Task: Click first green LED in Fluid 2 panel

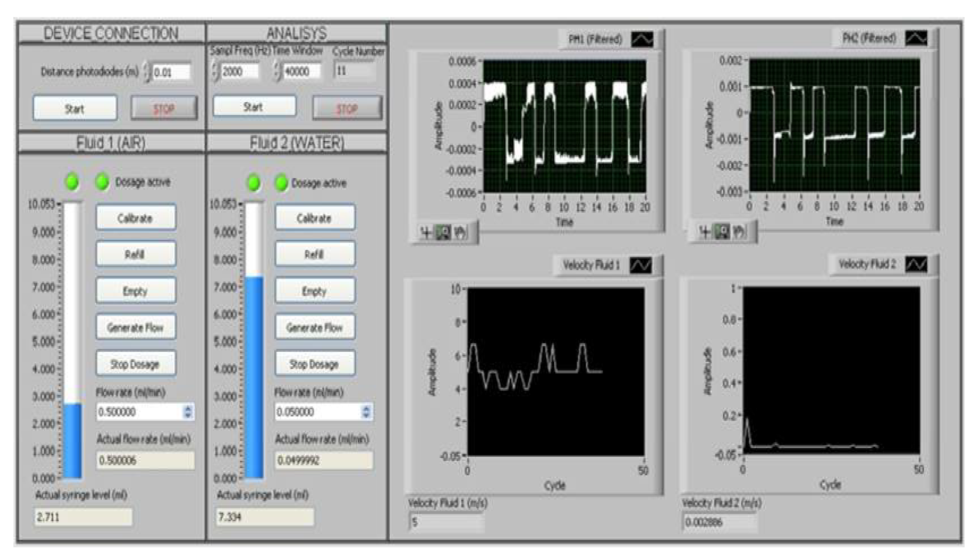Action: pyautogui.click(x=254, y=183)
